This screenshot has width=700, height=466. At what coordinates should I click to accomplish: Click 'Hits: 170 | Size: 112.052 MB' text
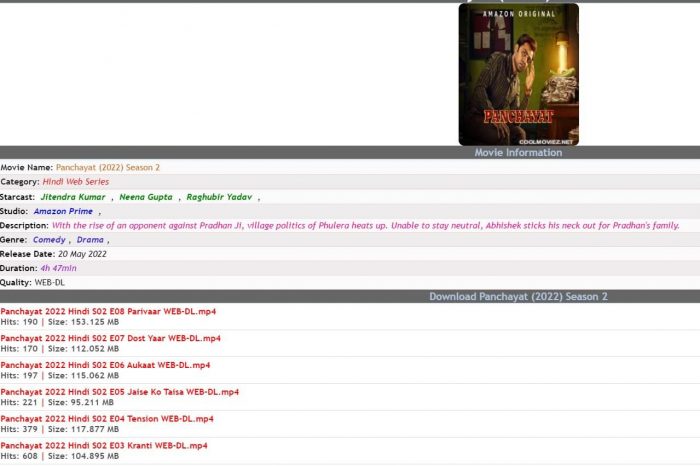(60, 349)
